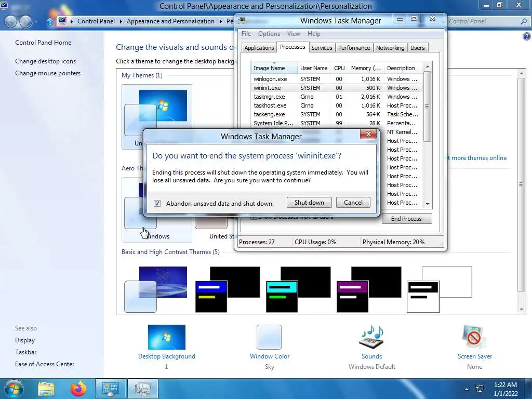This screenshot has width=532, height=399.
Task: Select the Windows 7 Basic theme thumbnail
Action: point(156,289)
